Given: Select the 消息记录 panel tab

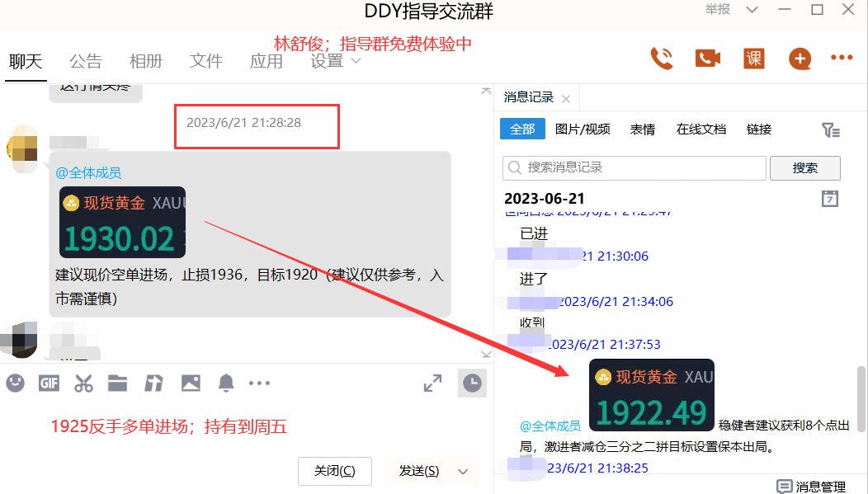Looking at the screenshot, I should [x=529, y=97].
